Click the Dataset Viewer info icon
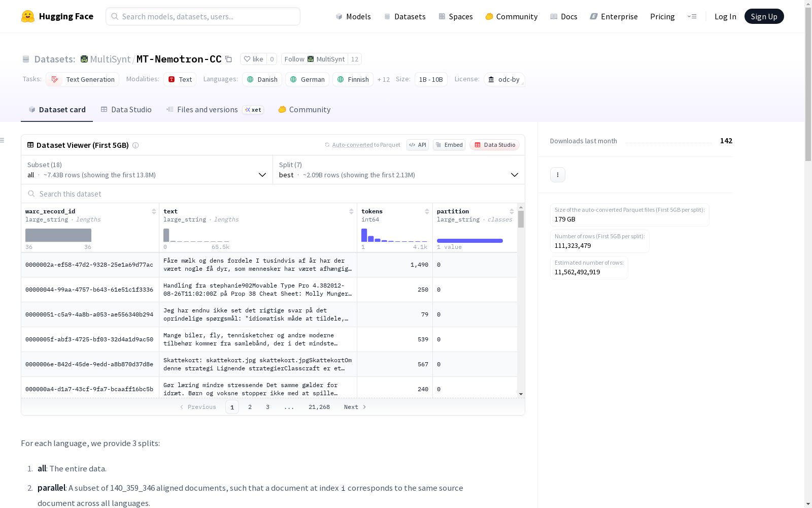Viewport: 812px width, 508px height. coord(136,145)
